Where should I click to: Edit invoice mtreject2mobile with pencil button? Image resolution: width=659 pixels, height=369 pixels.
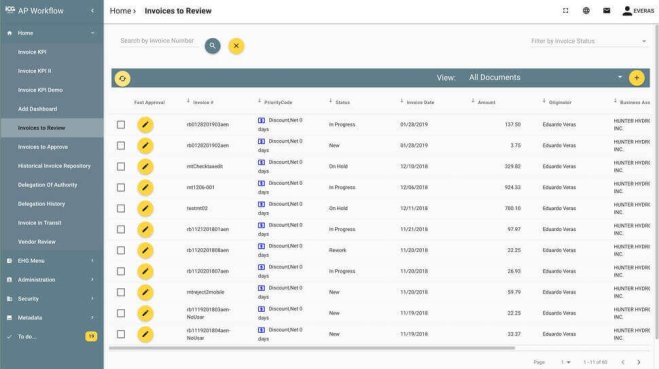pyautogui.click(x=145, y=293)
